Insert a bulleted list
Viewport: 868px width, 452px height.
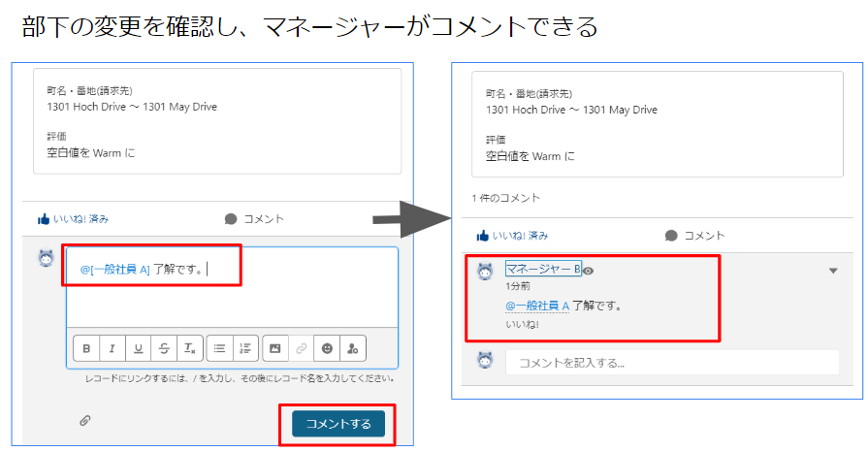(220, 348)
